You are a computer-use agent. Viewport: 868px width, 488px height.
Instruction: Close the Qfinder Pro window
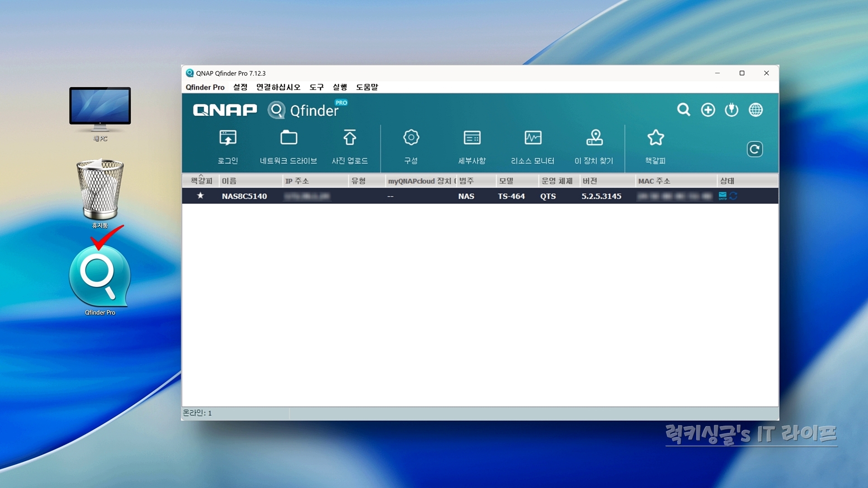pos(766,73)
